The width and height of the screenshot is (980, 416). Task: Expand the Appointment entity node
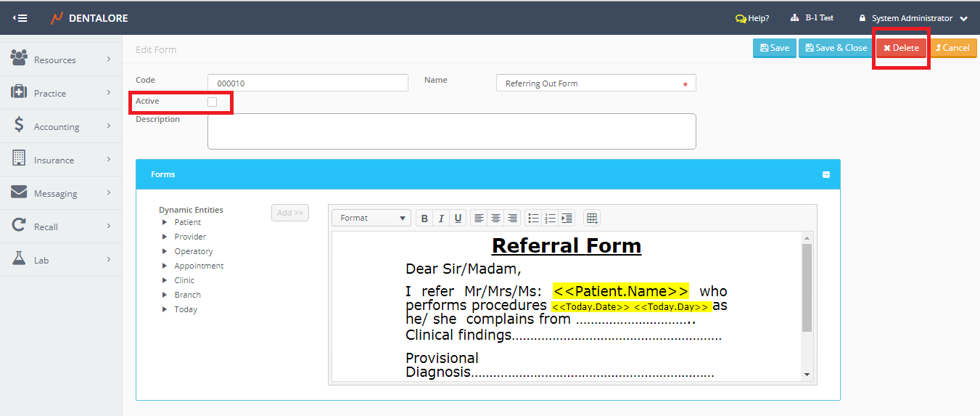pyautogui.click(x=165, y=266)
